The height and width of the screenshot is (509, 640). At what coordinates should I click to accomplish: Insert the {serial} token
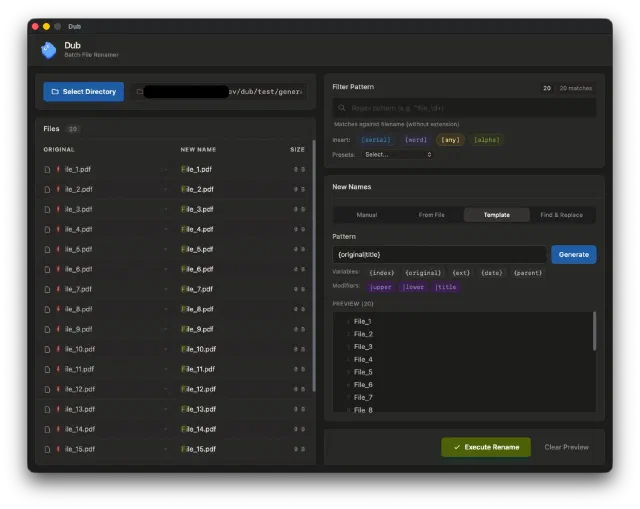[376, 140]
